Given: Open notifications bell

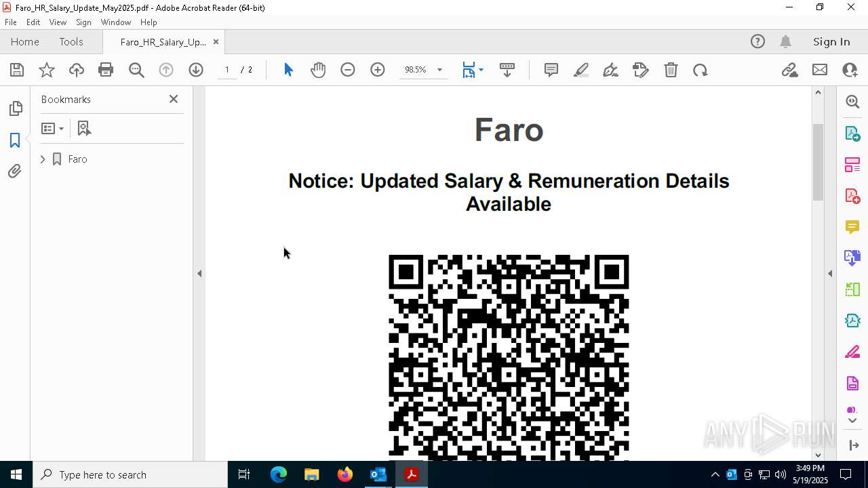Looking at the screenshot, I should (x=786, y=41).
